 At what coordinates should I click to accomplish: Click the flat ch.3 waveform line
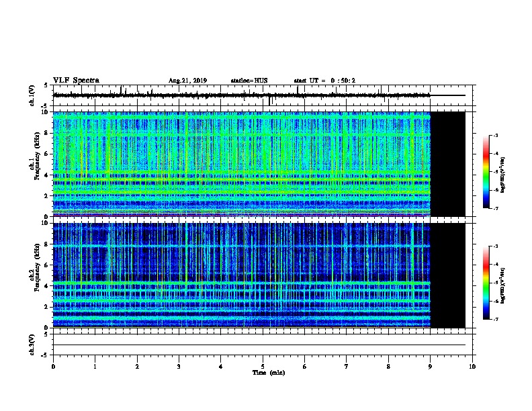coord(259,345)
